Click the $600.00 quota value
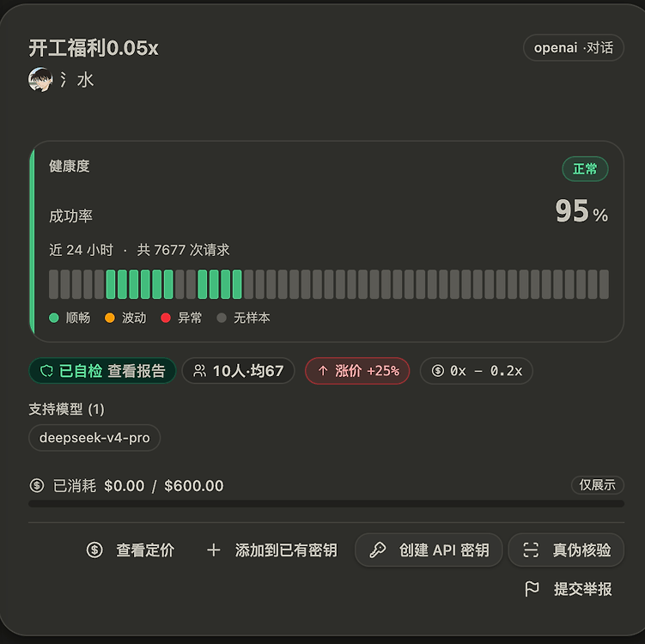The image size is (645, 644). click(x=194, y=486)
